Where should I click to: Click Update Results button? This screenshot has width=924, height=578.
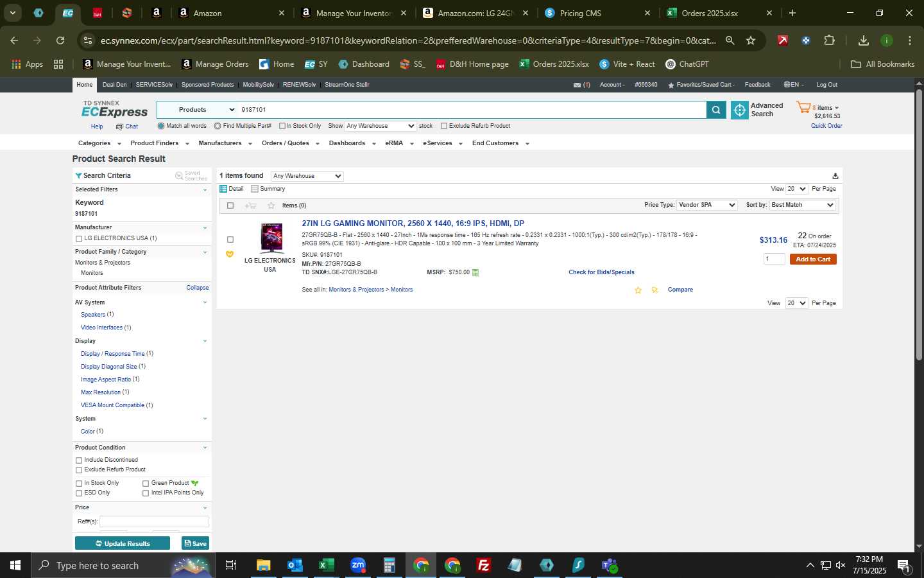(x=123, y=543)
